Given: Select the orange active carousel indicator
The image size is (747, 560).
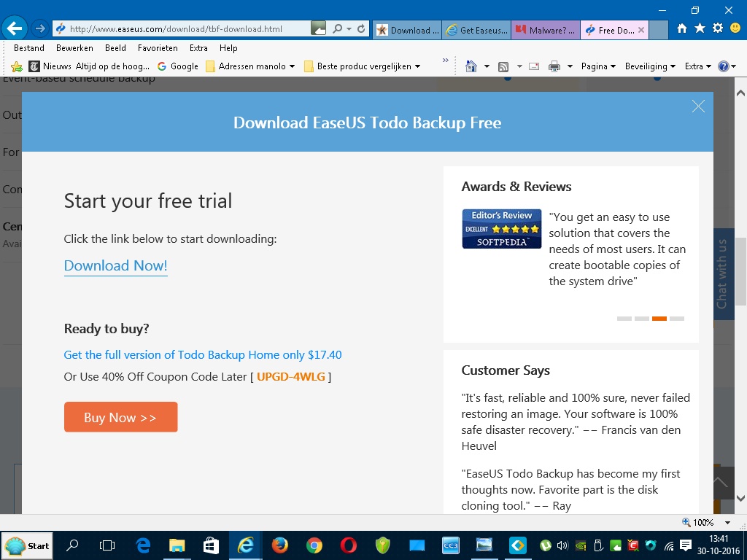Looking at the screenshot, I should click(x=659, y=319).
